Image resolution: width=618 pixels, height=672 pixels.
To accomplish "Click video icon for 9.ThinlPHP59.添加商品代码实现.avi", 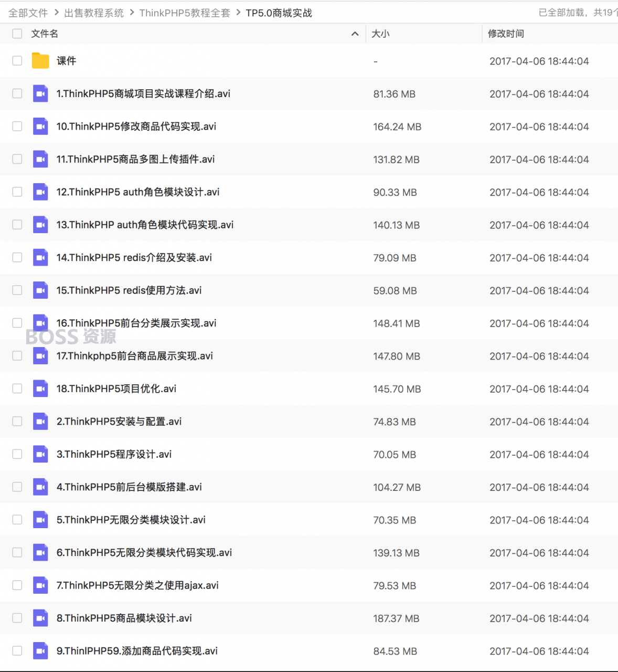I will (x=40, y=651).
